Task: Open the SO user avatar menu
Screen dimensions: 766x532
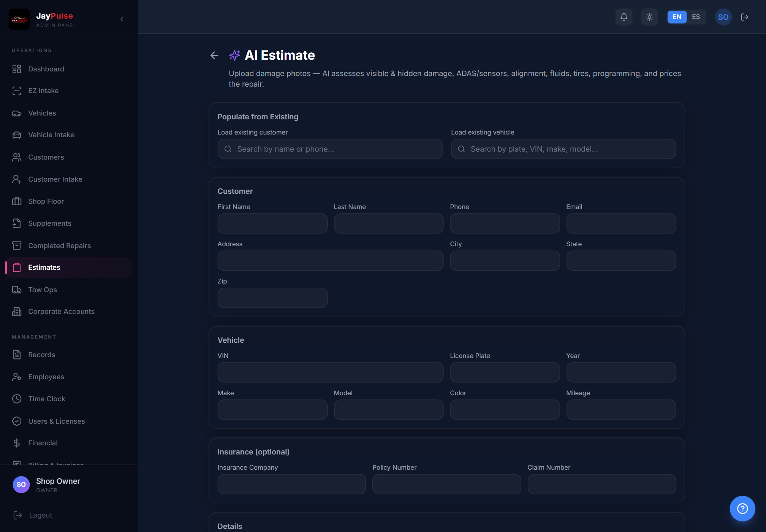Action: pos(723,17)
